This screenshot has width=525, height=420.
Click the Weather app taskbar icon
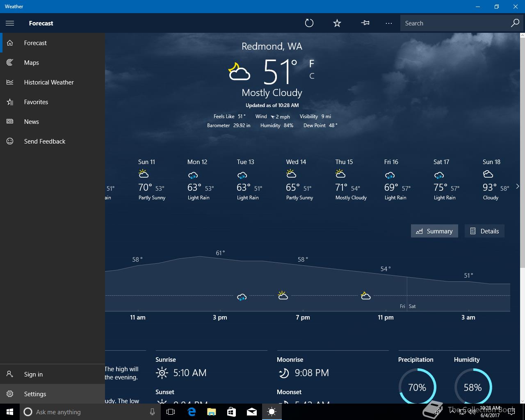pos(272,412)
